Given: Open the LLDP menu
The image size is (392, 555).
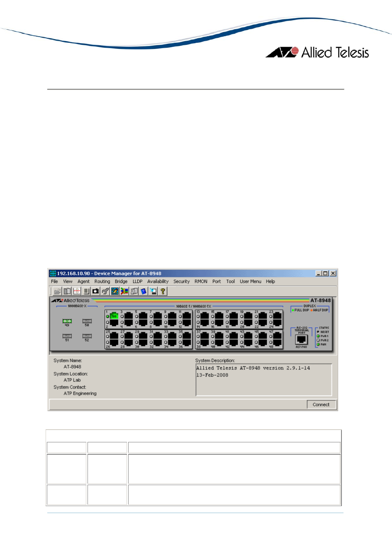Looking at the screenshot, I should 138,282.
